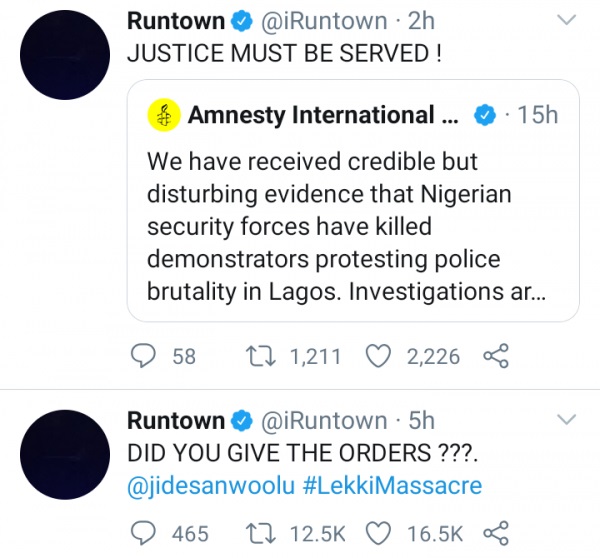
Task: Click the @iRuntown handle on the first tweet
Action: [325, 21]
